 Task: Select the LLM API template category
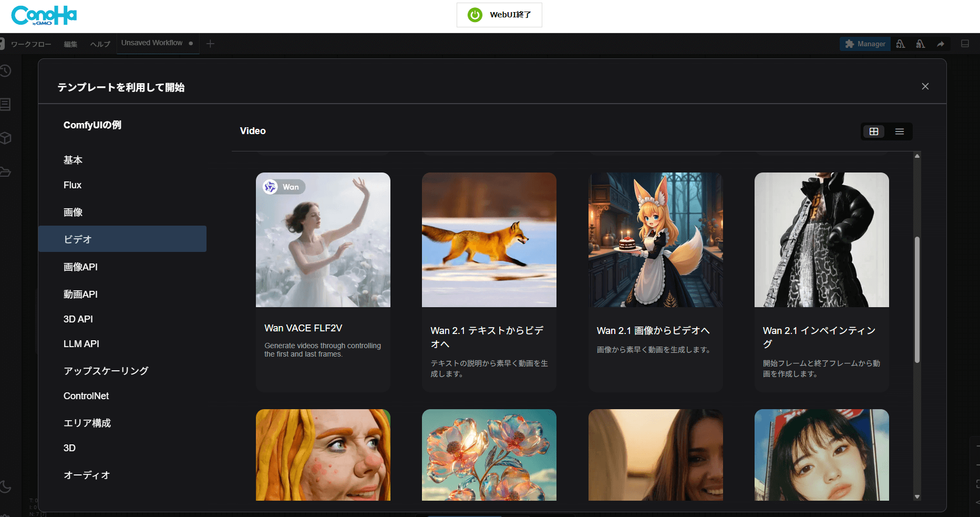pyautogui.click(x=122, y=343)
